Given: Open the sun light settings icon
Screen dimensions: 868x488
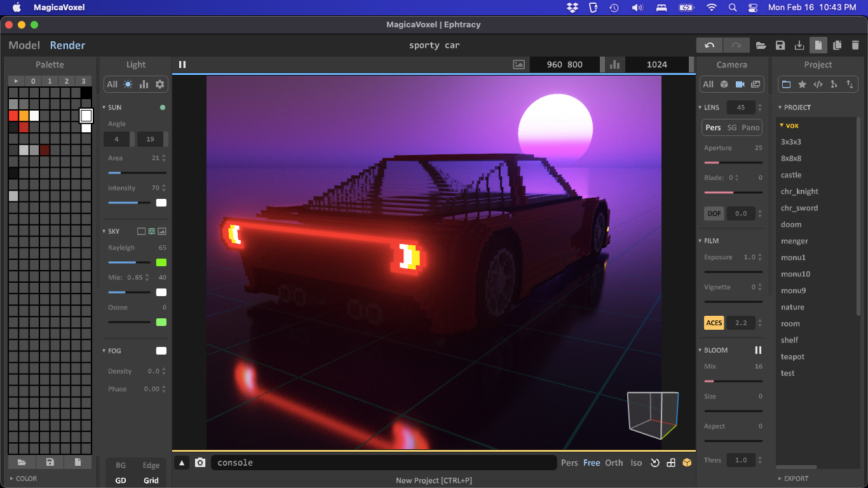Looking at the screenshot, I should pyautogui.click(x=128, y=84).
